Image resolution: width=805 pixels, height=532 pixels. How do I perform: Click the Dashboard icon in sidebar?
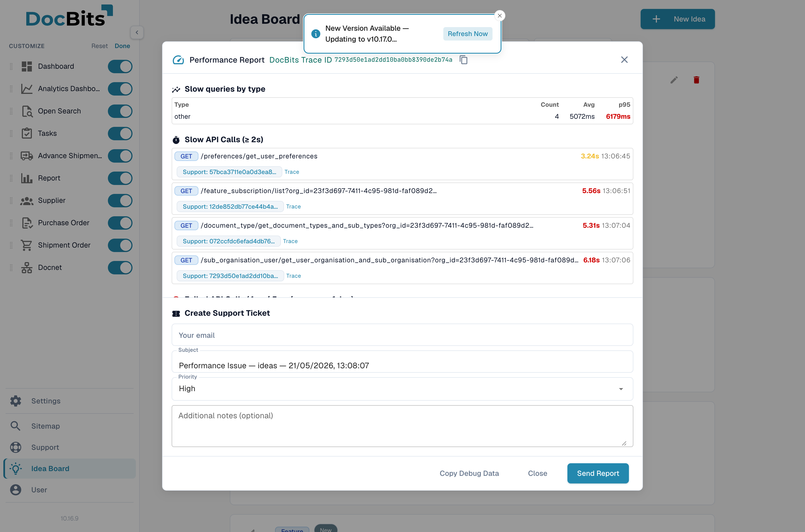coord(27,66)
